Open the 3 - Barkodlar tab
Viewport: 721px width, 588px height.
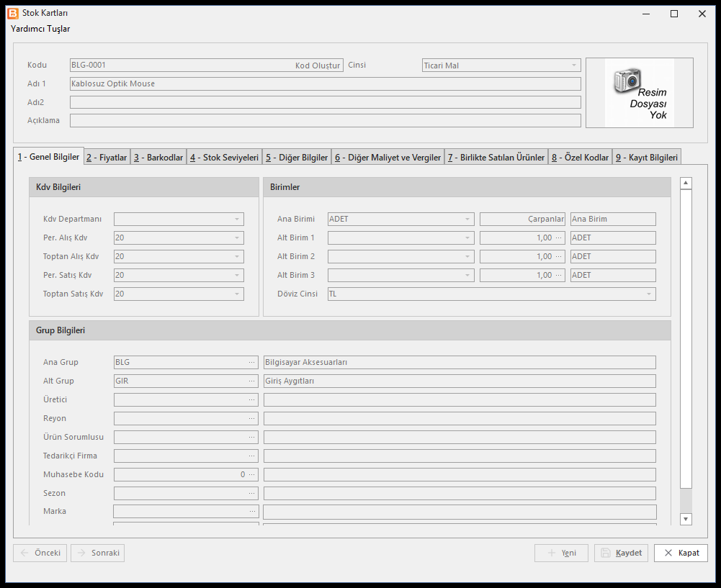coord(158,158)
